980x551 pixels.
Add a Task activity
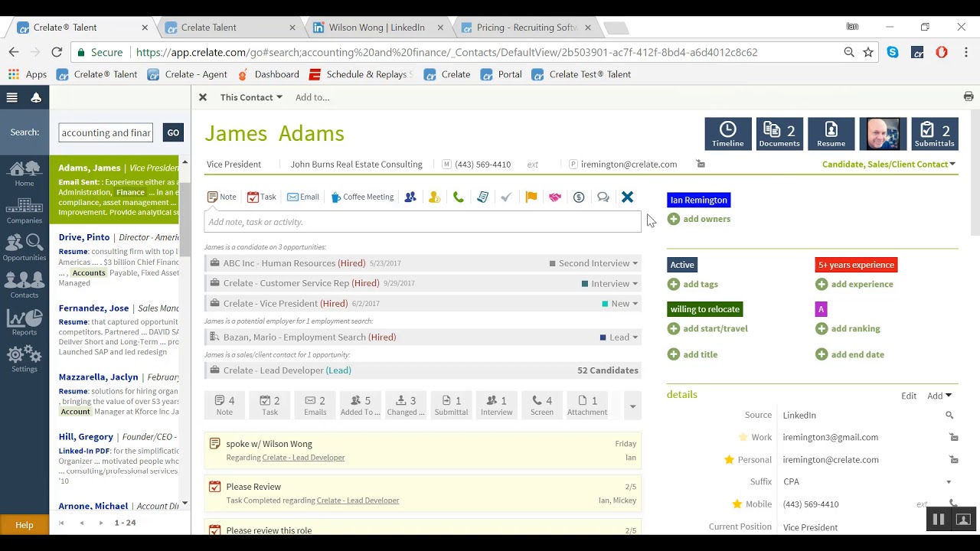click(x=261, y=197)
